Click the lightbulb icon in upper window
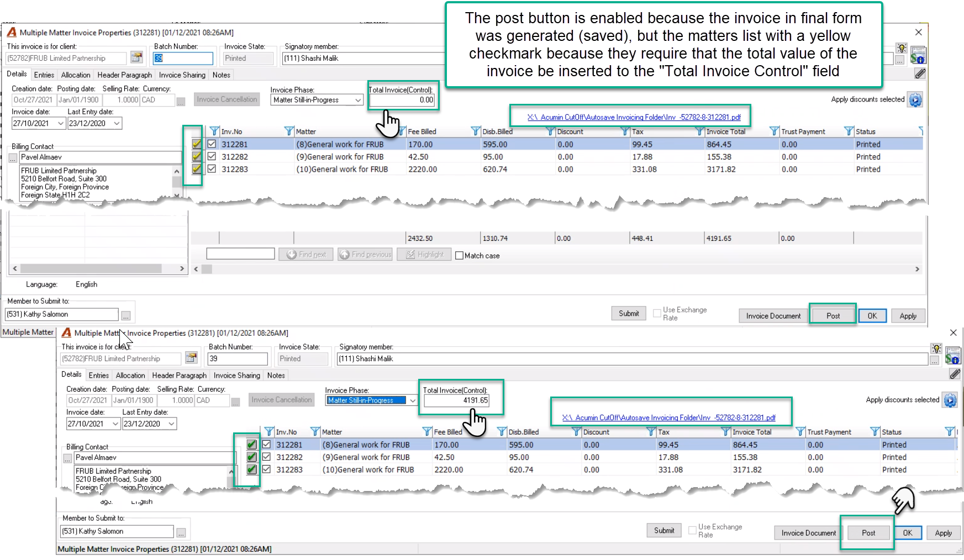 pyautogui.click(x=902, y=48)
